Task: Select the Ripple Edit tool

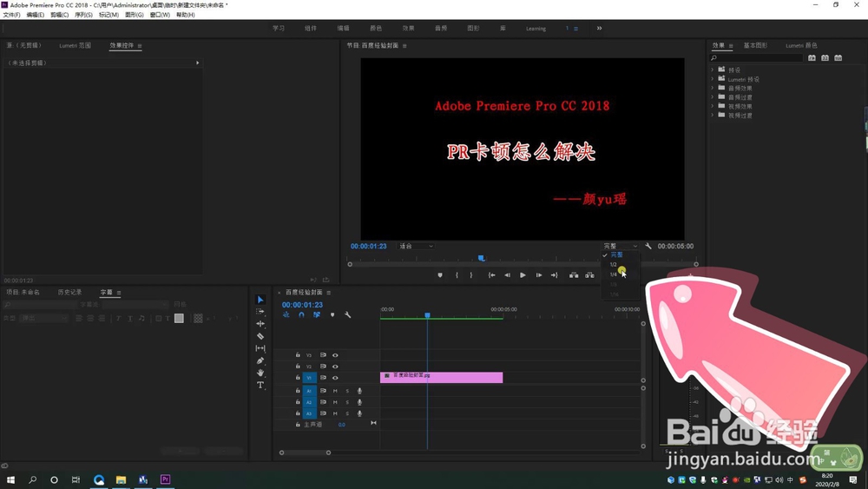Action: (x=260, y=324)
